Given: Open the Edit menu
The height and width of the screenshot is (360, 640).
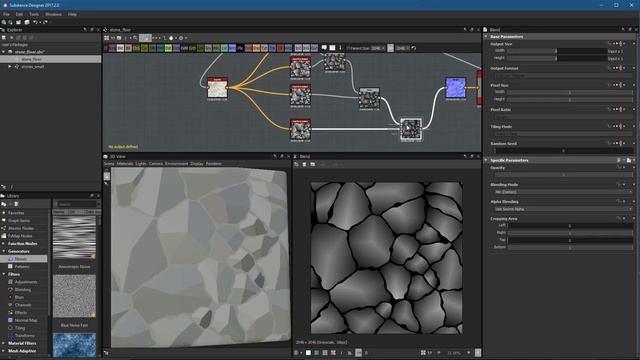Looking at the screenshot, I should click(19, 14).
